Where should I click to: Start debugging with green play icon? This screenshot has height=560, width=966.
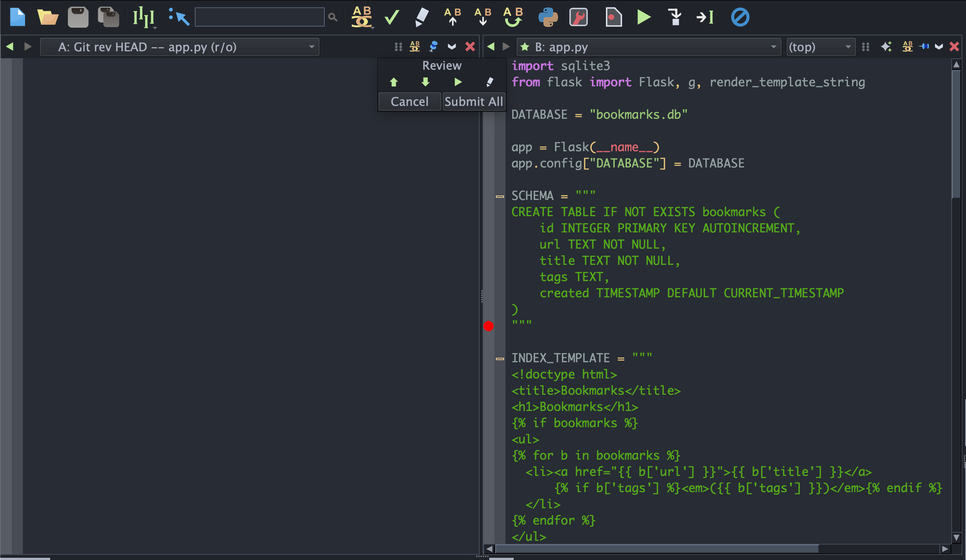point(644,17)
